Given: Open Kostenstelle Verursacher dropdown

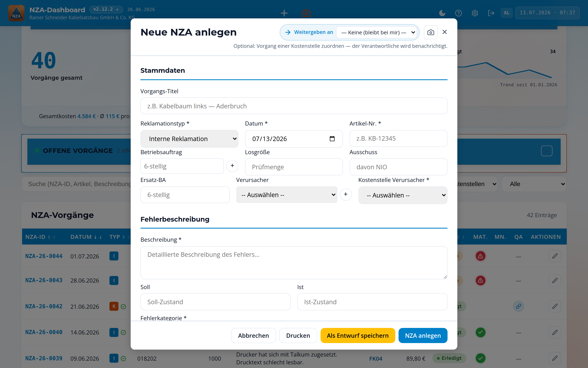Looking at the screenshot, I should coord(403,195).
